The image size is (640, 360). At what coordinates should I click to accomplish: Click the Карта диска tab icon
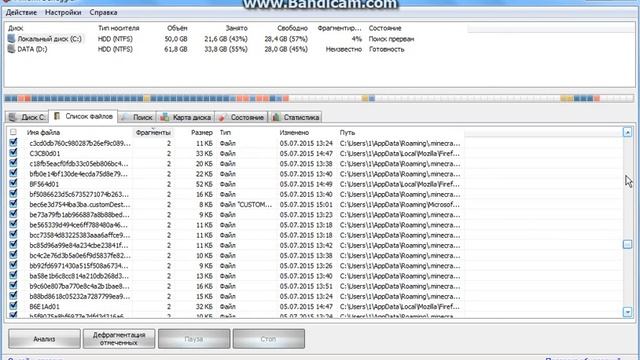(165, 117)
